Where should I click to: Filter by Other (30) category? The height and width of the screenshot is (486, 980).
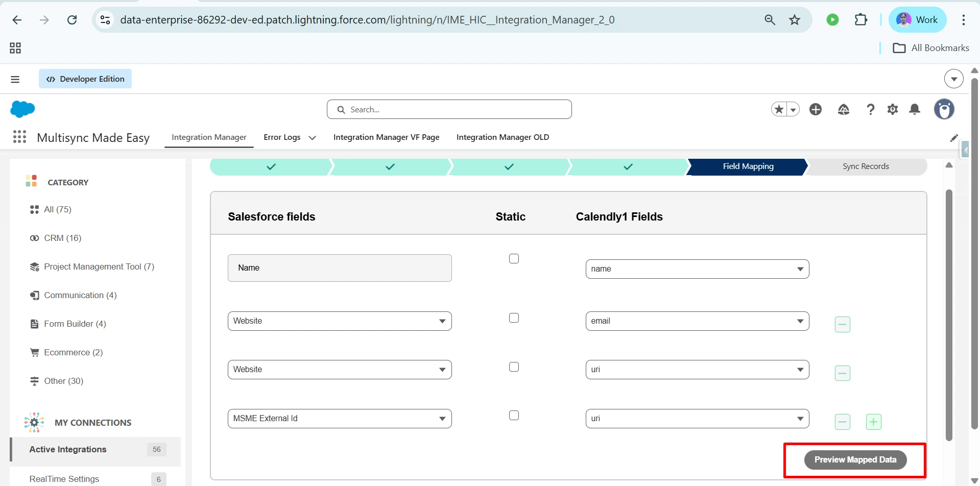(63, 381)
